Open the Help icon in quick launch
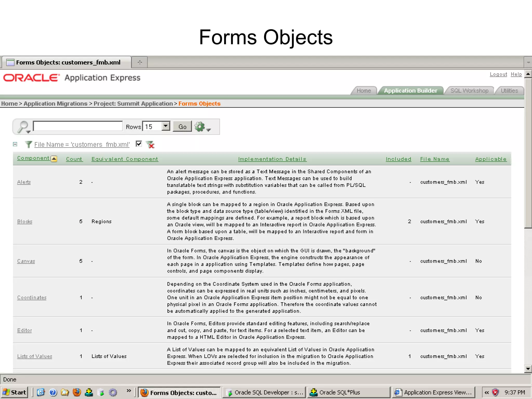Viewport: 532px width, 399px height. [53, 392]
